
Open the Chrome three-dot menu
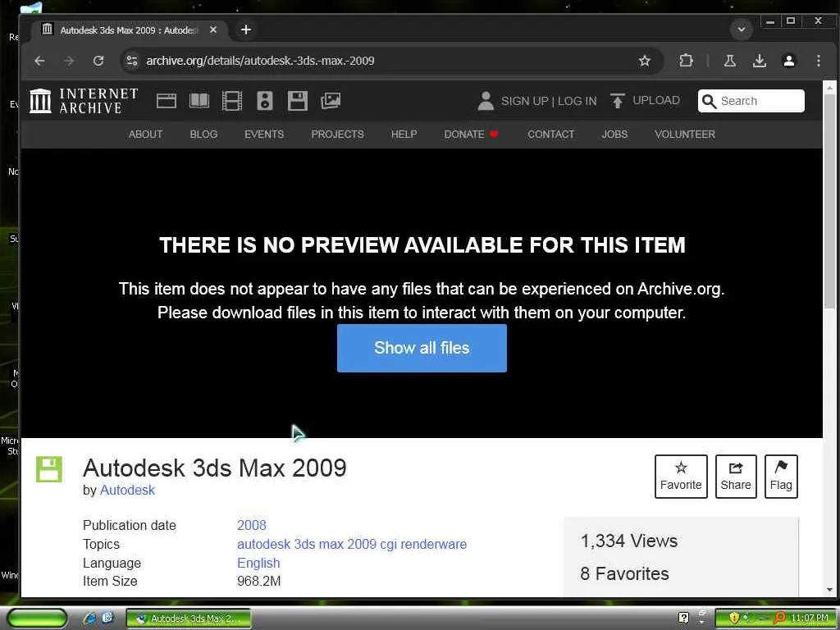tap(818, 61)
